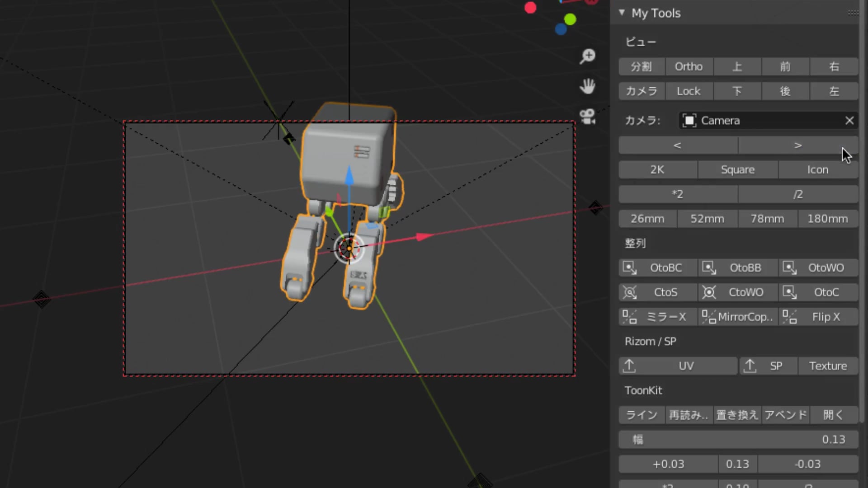Viewport: 868px width, 488px height.
Task: Click the 分割 split view button
Action: point(642,67)
